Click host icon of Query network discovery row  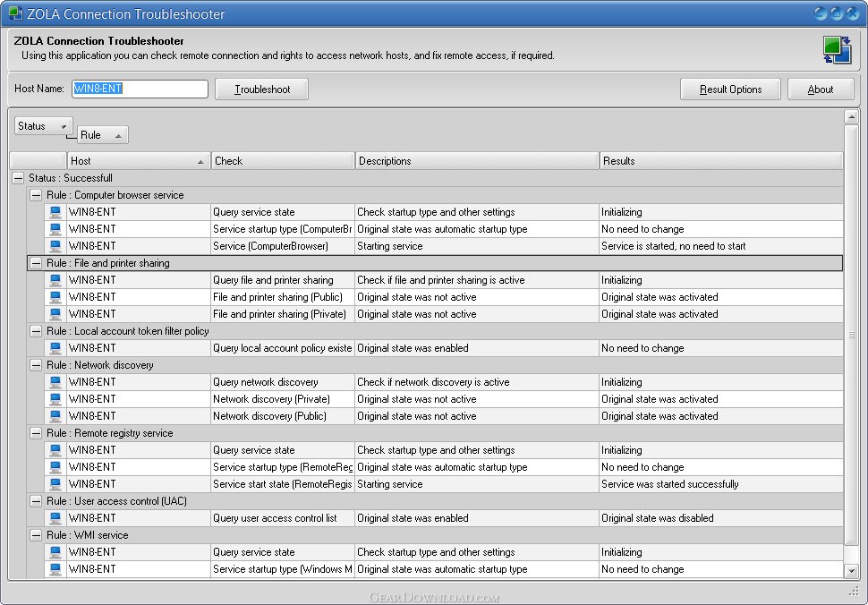pos(55,382)
